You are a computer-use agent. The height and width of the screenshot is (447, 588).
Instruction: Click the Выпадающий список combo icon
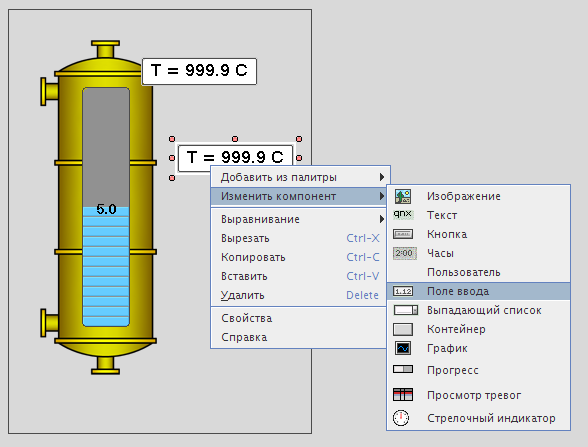[x=405, y=310]
